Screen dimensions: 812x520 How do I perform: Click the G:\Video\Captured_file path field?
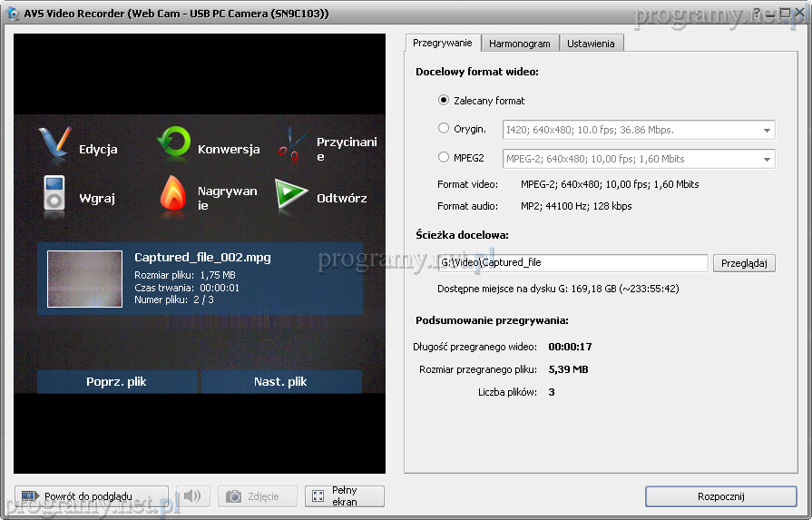[x=572, y=263]
